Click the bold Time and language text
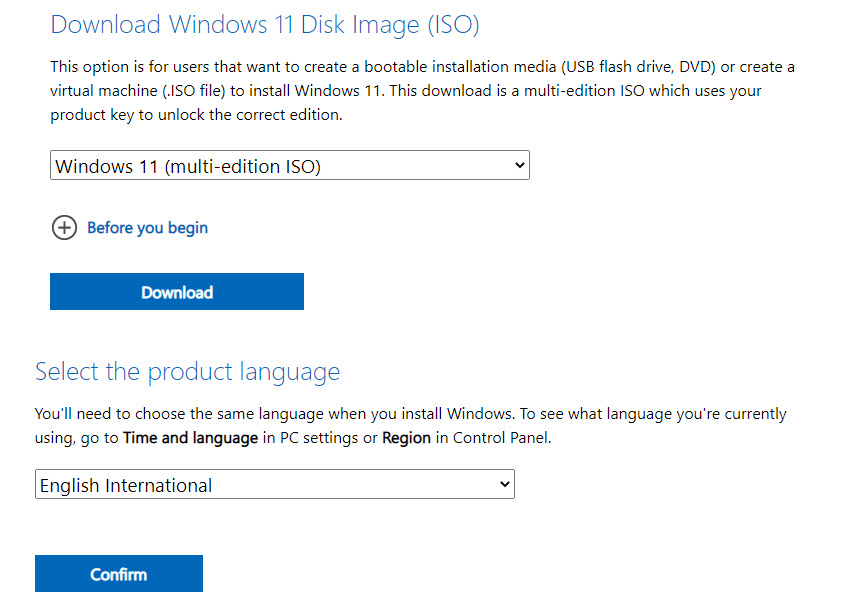 tap(190, 438)
